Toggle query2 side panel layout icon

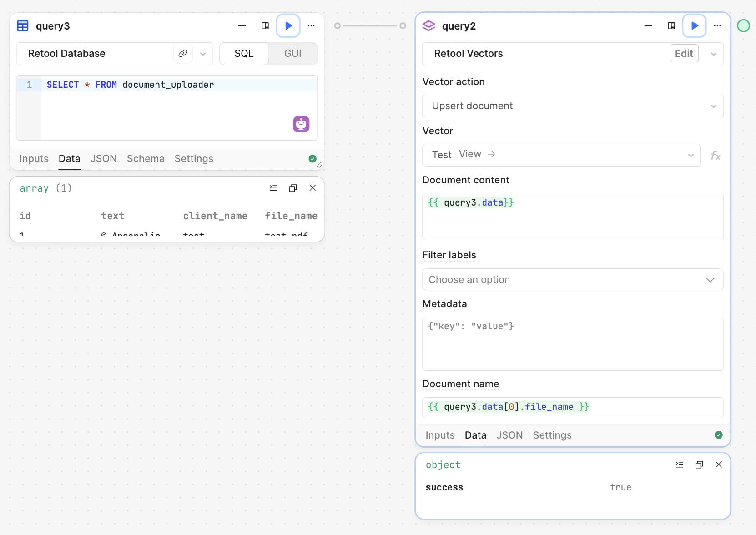pos(671,26)
